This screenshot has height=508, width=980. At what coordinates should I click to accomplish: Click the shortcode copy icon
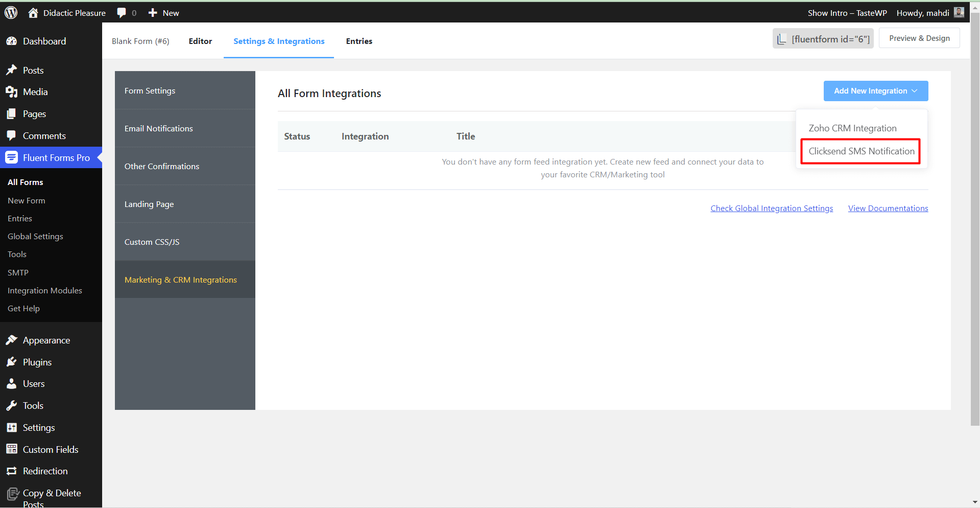(782, 39)
